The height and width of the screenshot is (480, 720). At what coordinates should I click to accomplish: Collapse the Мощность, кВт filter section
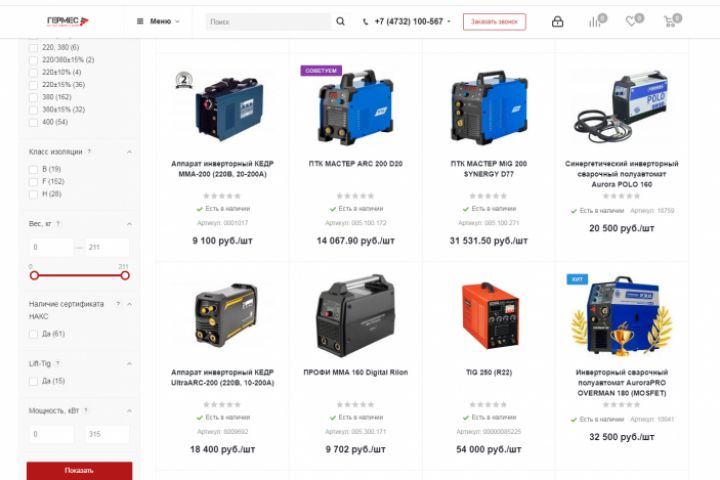pyautogui.click(x=129, y=411)
